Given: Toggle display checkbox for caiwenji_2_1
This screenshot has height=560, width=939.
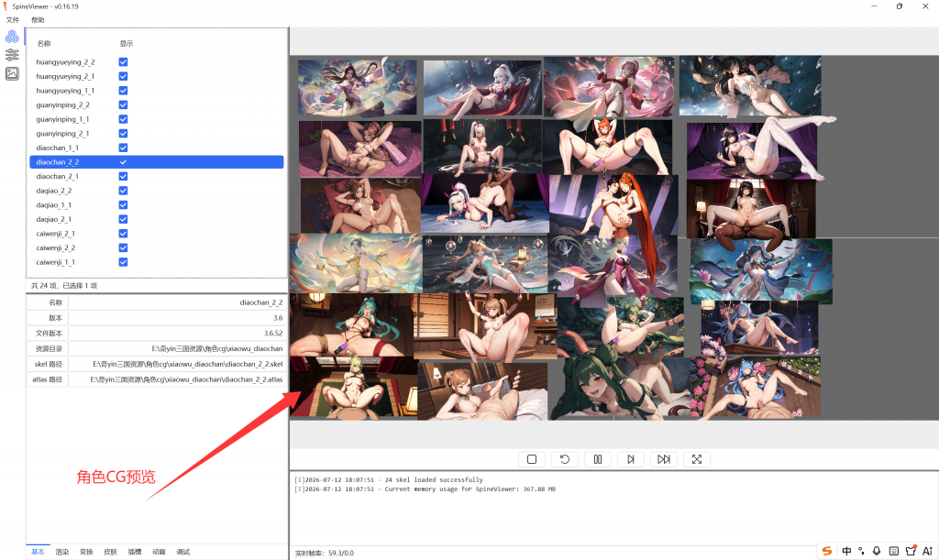Looking at the screenshot, I should coord(123,234).
